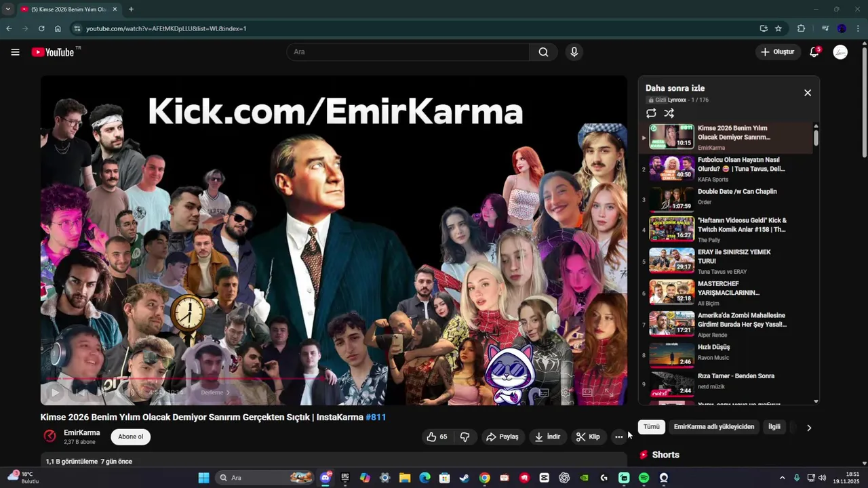Viewport: 868px width, 488px height.
Task: Click the Chrome address bar URL
Action: click(166, 28)
